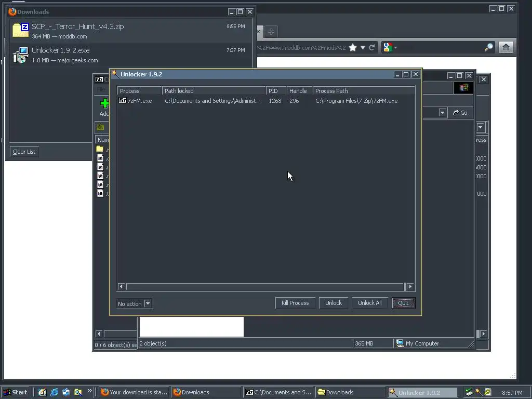532x399 pixels.
Task: Open the Firefox URL history dropdown arrow
Action: [x=363, y=47]
